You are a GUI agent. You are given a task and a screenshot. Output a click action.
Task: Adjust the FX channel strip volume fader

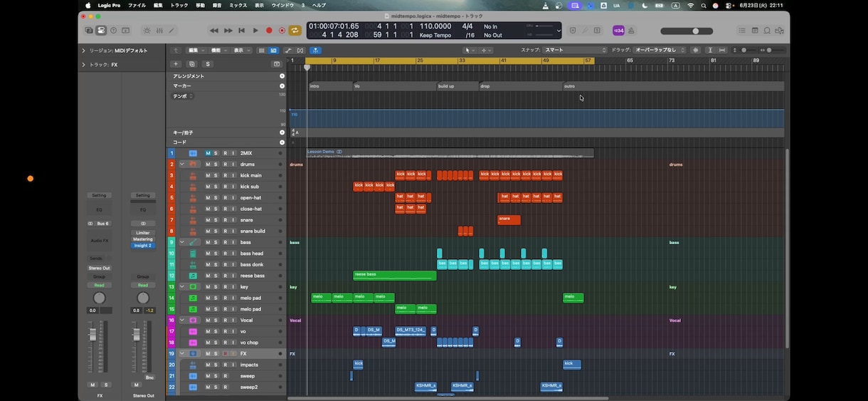[x=92, y=334]
